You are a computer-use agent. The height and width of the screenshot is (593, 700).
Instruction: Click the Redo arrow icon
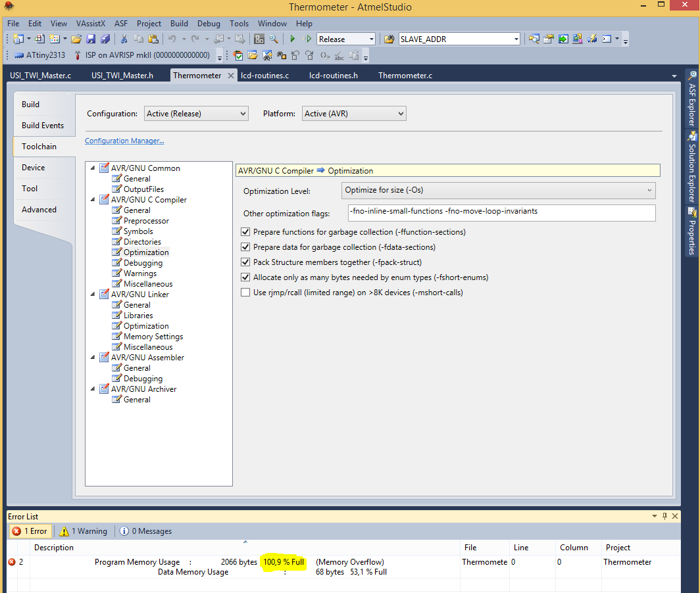point(195,39)
